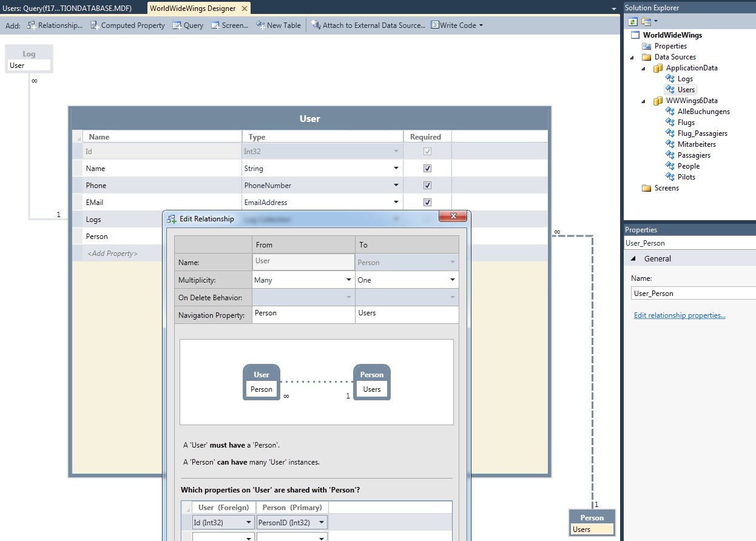Click the Add Property row in User table
756x541 pixels.
(112, 254)
